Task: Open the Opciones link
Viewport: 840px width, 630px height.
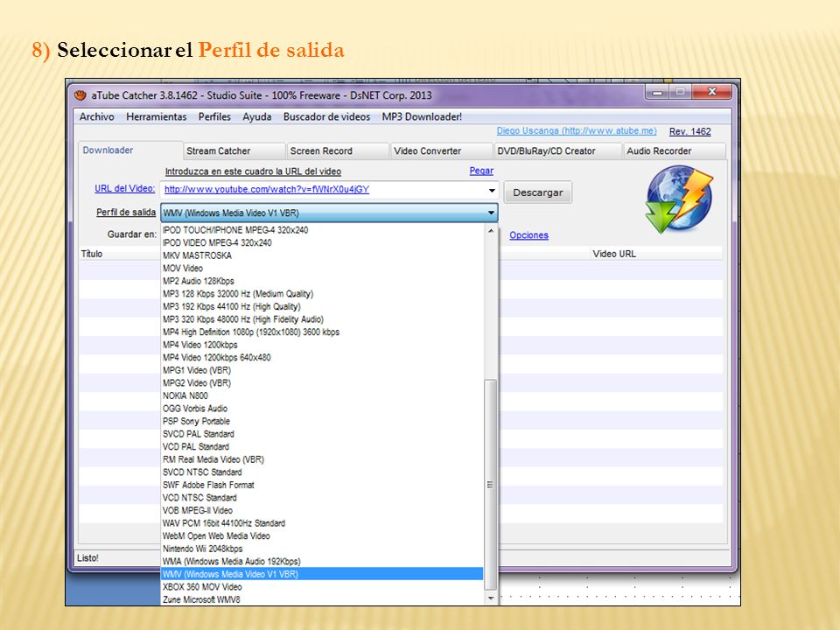Action: [x=528, y=235]
